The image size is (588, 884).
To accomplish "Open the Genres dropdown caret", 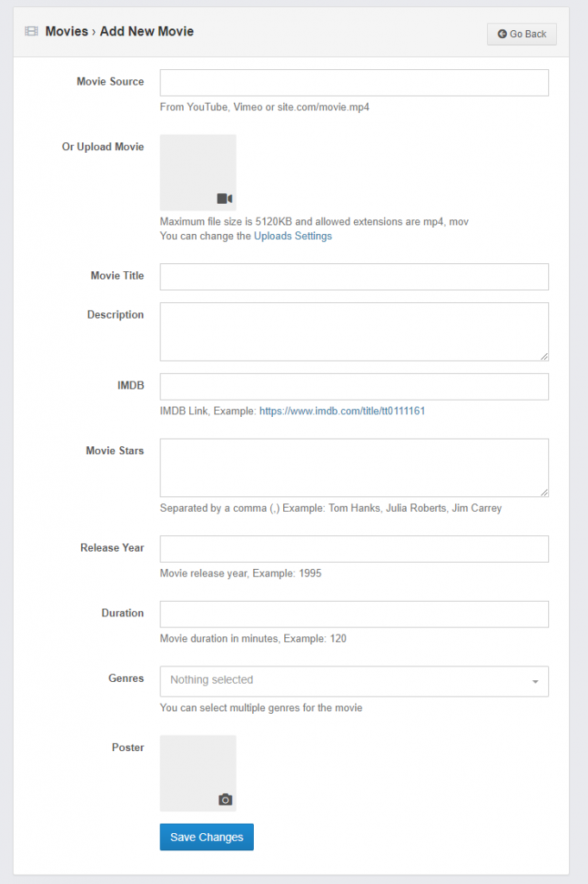I will [535, 682].
